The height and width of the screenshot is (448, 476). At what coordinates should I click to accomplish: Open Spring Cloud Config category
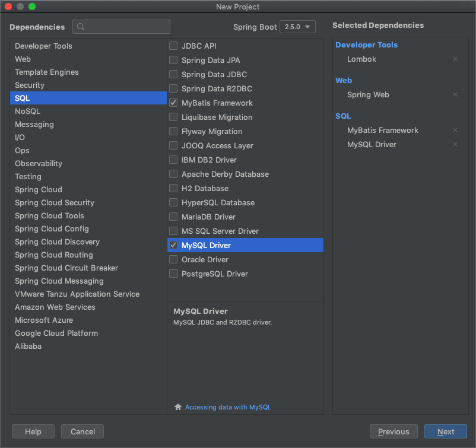pos(88,228)
